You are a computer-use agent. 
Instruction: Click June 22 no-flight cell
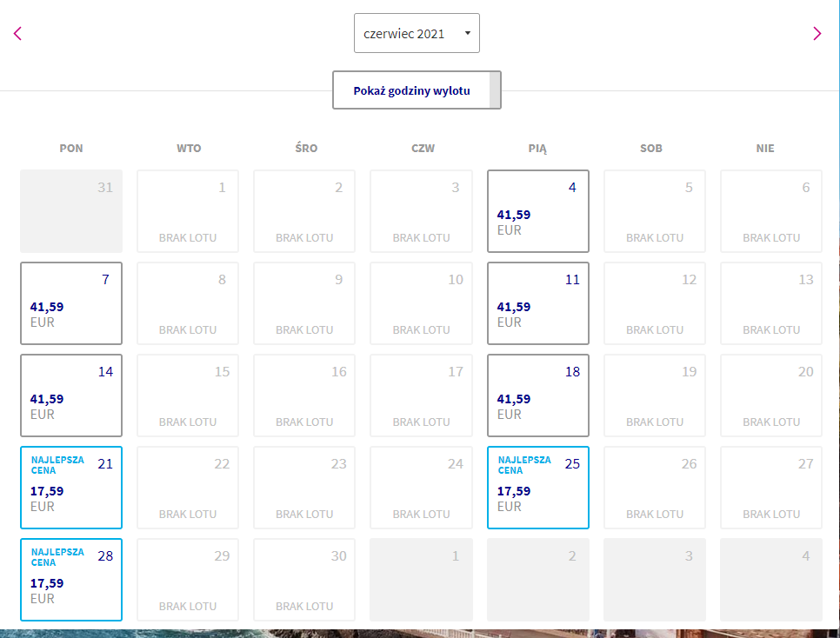pos(188,488)
